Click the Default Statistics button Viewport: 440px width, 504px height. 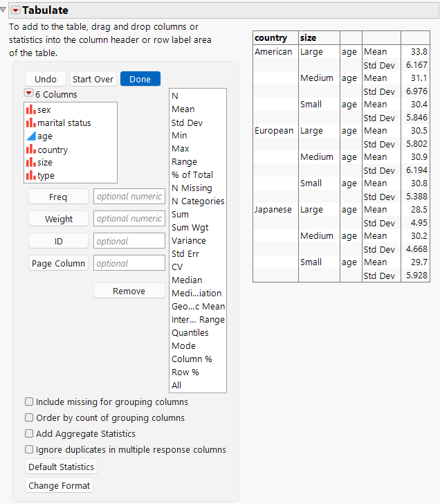point(61,467)
